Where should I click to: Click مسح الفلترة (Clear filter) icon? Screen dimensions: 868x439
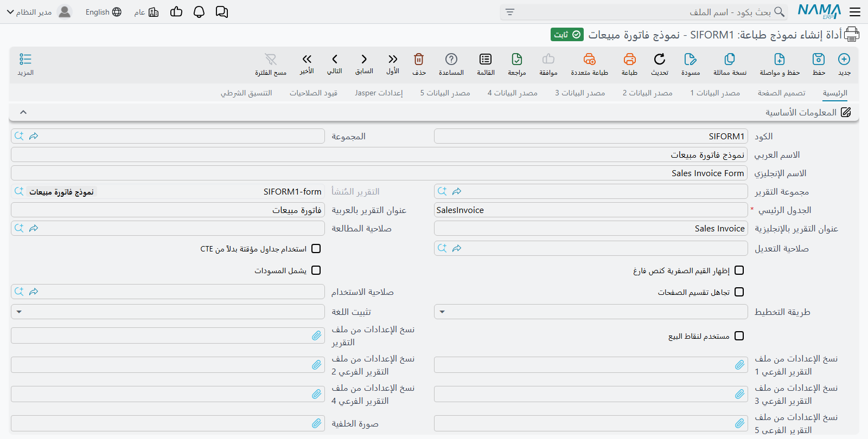tap(271, 59)
